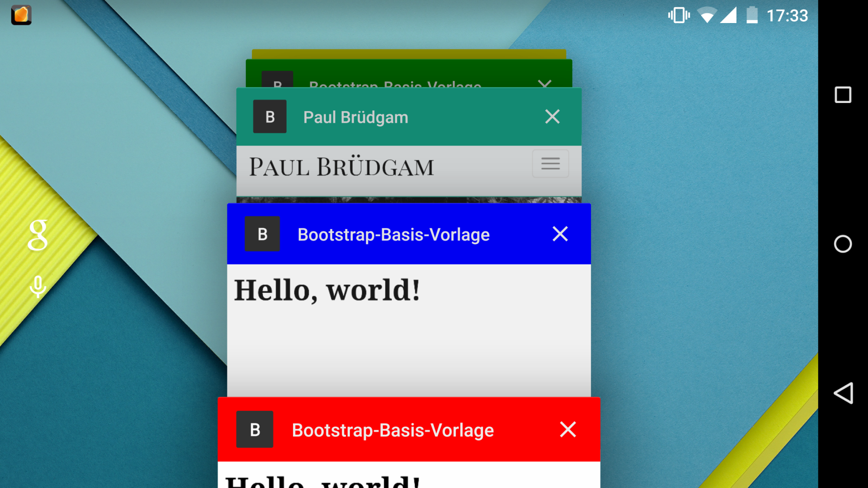The image size is (868, 488).
Task: Tap the cellular signal status icon
Action: tap(728, 15)
